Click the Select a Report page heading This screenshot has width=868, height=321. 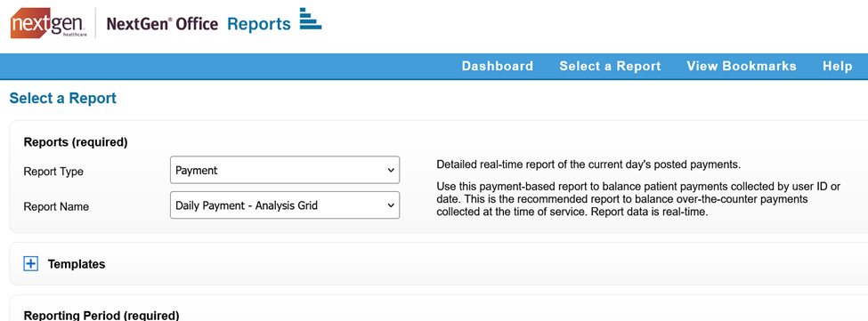coord(63,99)
